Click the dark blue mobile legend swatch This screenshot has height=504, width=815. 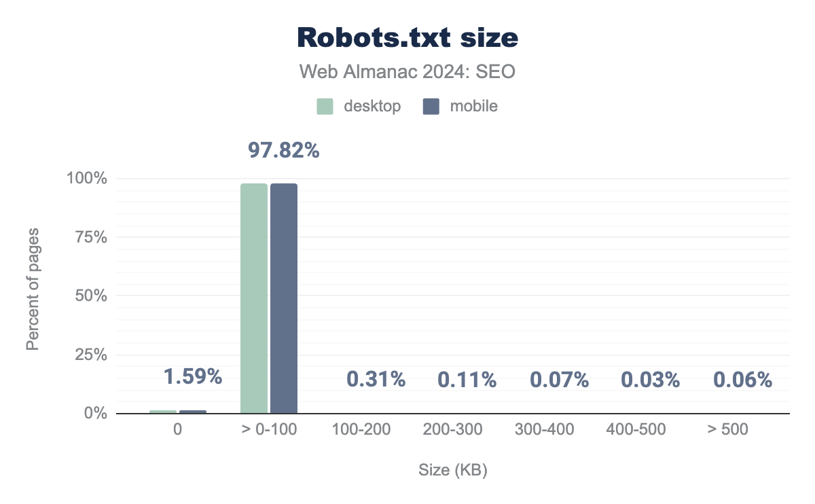pos(432,107)
